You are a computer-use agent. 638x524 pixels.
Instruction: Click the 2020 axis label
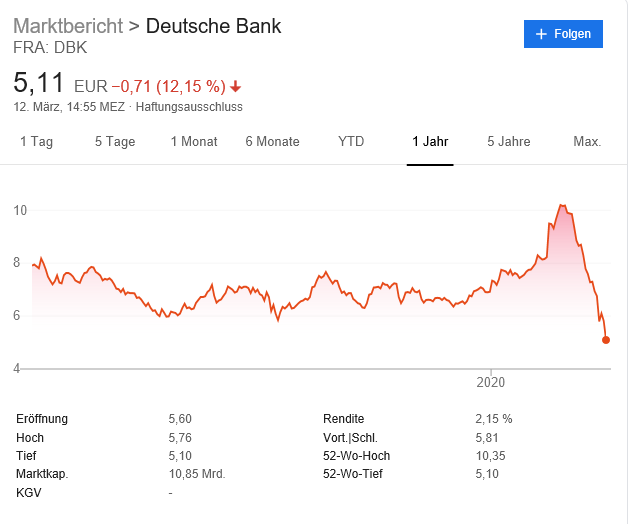click(491, 382)
